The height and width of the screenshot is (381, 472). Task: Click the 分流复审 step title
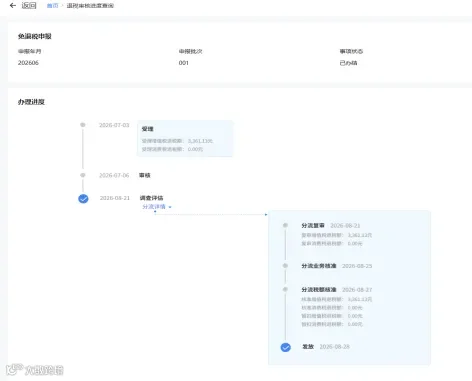coord(313,226)
